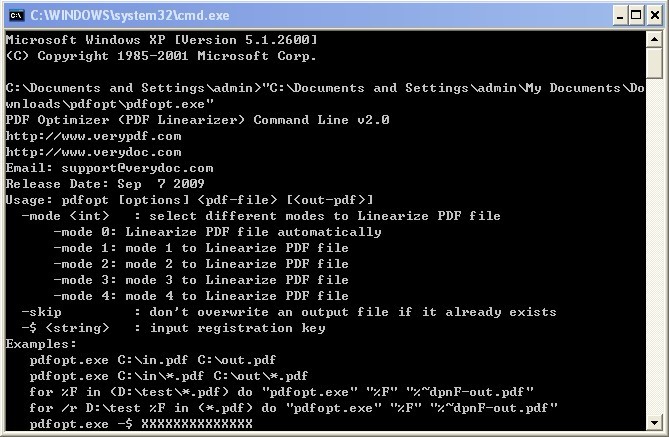Click the http://www.verydoc.com URL line
This screenshot has height=437, width=669.
point(93,152)
